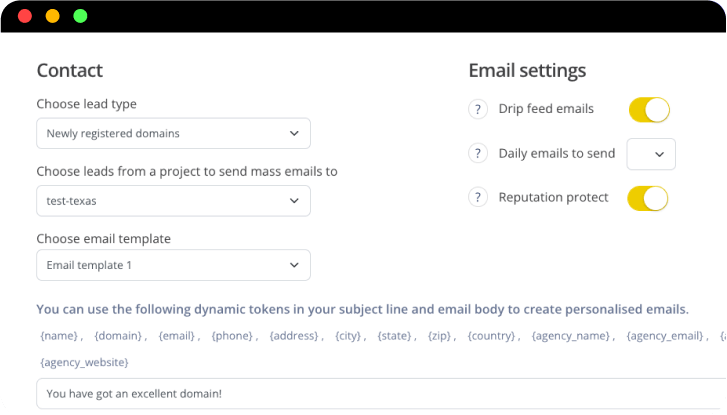Click help icon beside Reputation protect
The height and width of the screenshot is (415, 727).
coord(478,198)
